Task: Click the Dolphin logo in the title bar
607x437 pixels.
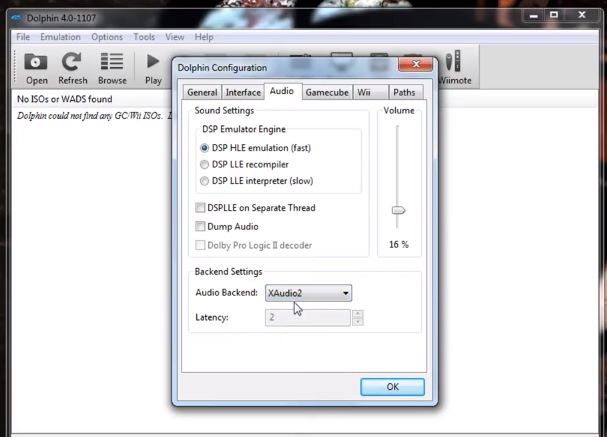Action: (x=16, y=18)
